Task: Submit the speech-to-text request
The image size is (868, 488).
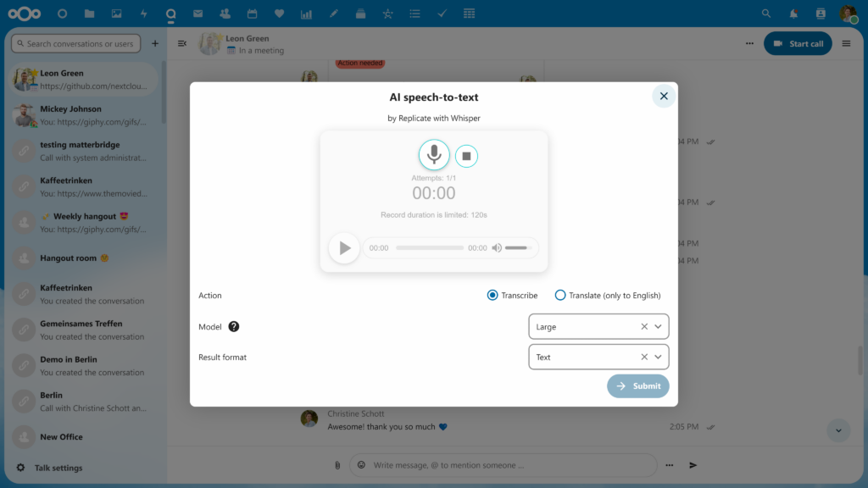Action: [x=637, y=385]
